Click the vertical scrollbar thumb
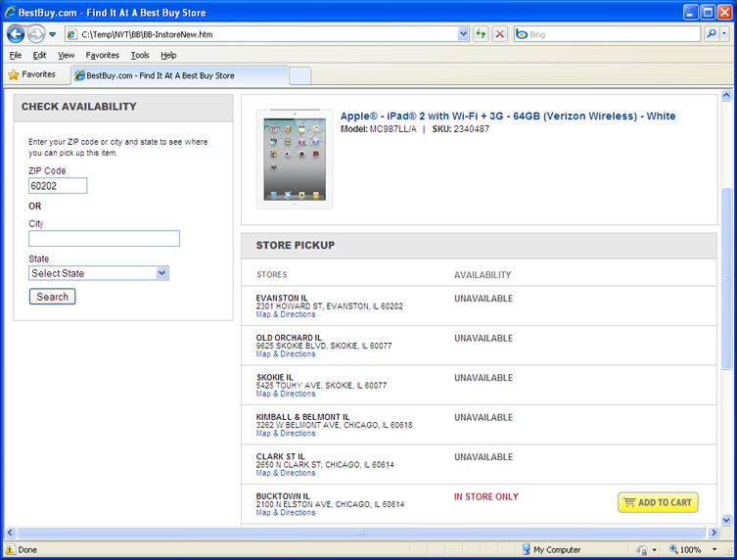 click(x=726, y=278)
